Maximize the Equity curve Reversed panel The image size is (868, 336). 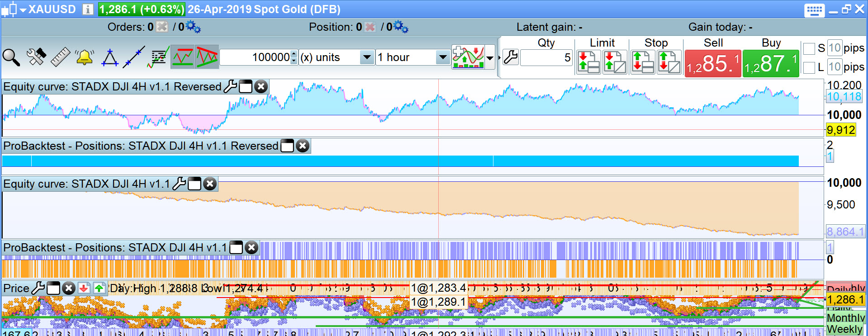[245, 86]
